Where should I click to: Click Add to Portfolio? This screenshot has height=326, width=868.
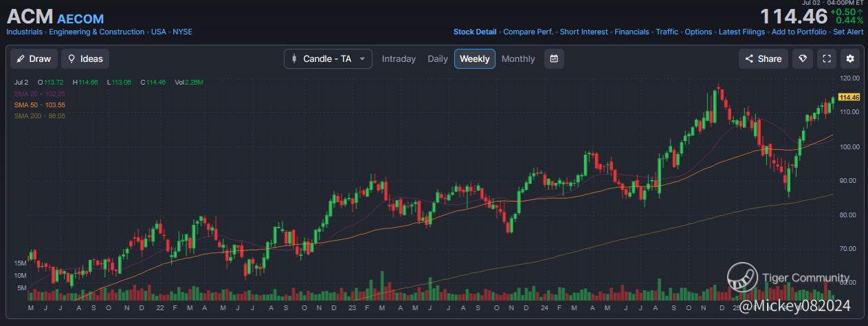coord(799,32)
